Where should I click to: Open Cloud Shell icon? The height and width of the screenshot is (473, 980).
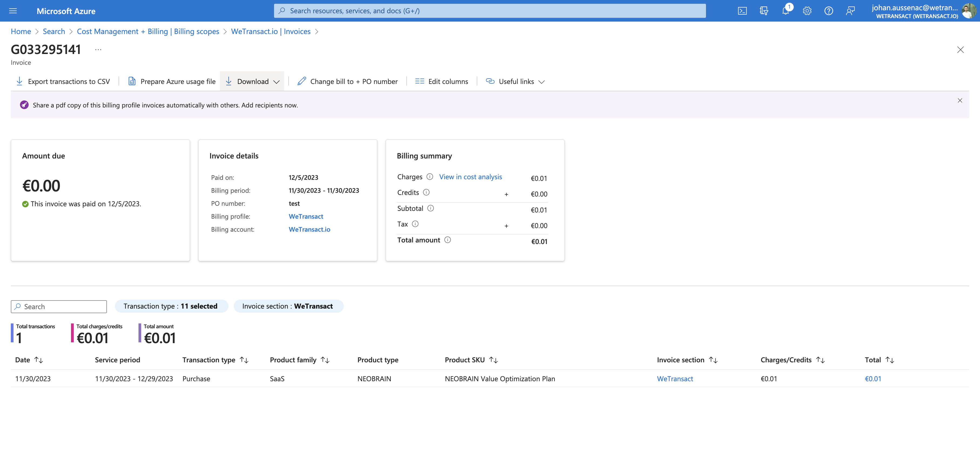(742, 11)
